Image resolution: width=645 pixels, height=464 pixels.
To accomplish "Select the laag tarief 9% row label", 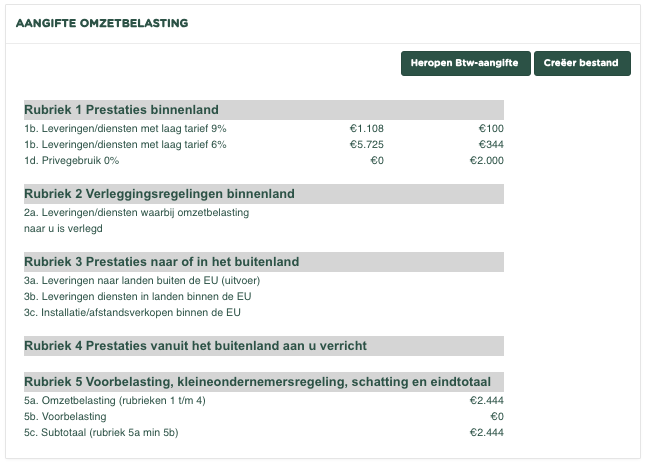I will [125, 128].
